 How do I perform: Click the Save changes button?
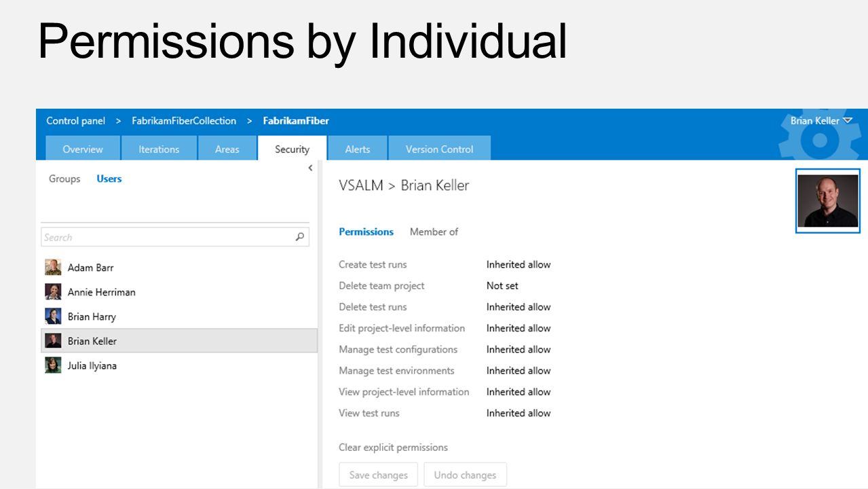coord(379,475)
